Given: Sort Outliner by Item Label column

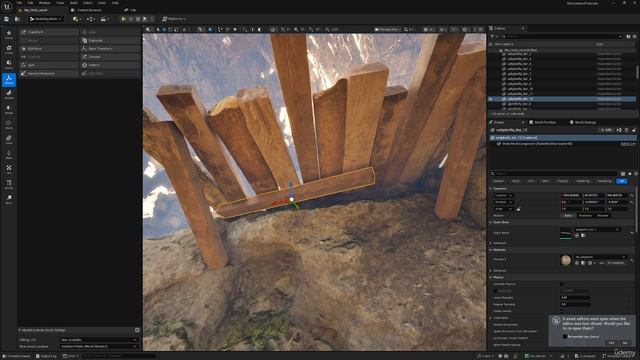Looking at the screenshot, I should tap(504, 44).
